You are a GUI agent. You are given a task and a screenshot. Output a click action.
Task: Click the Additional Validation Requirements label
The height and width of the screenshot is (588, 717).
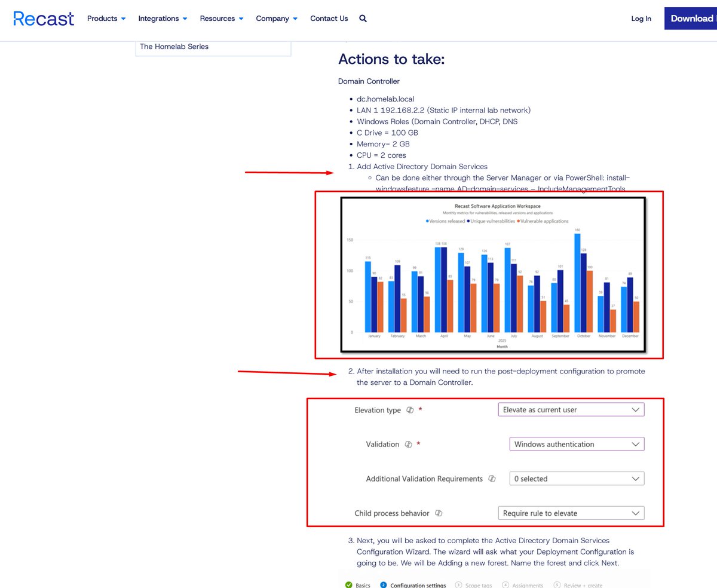click(x=424, y=479)
